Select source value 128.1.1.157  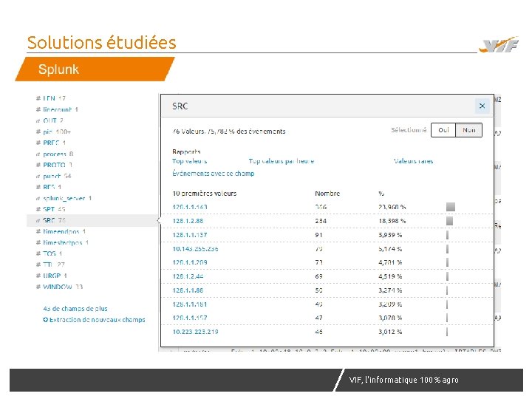point(190,318)
